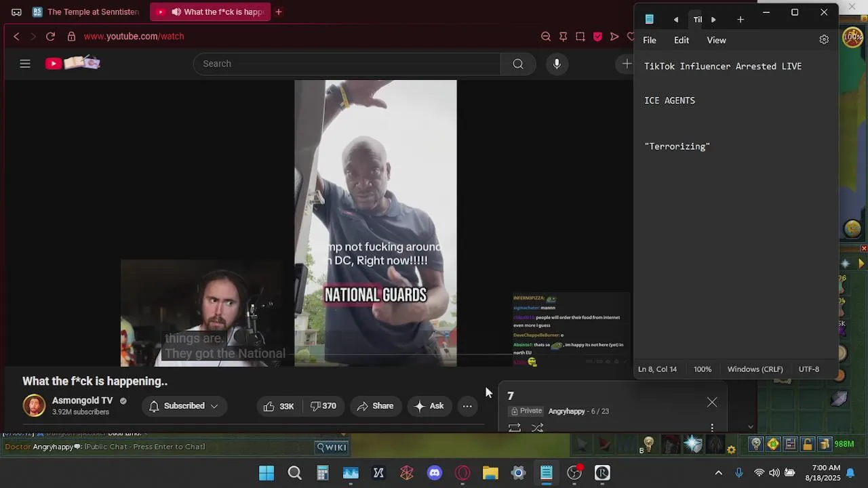Switch to The Temple at Senntisten tab
This screenshot has width=868, height=488.
85,12
